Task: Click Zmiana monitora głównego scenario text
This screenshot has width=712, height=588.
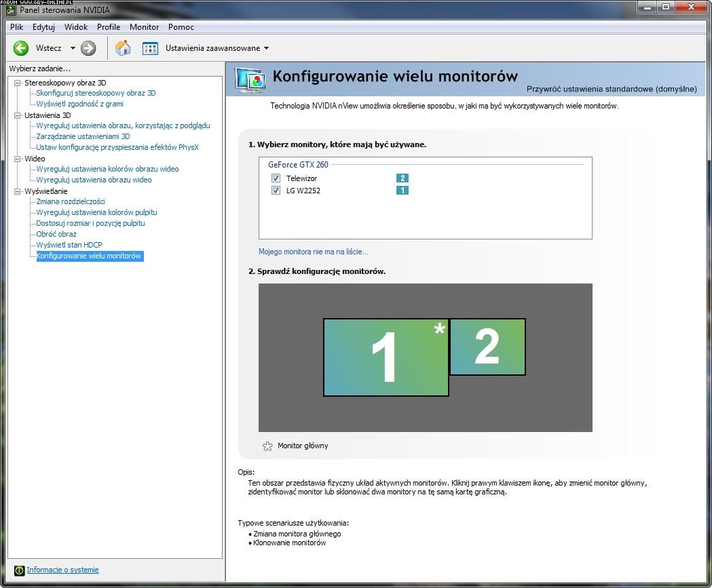Action: [x=297, y=534]
